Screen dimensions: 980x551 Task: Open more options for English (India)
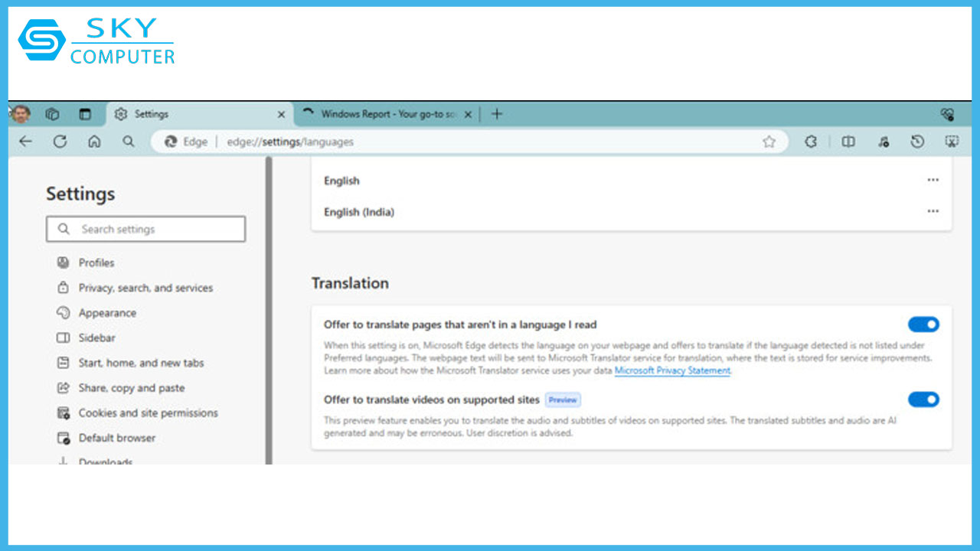[933, 212]
